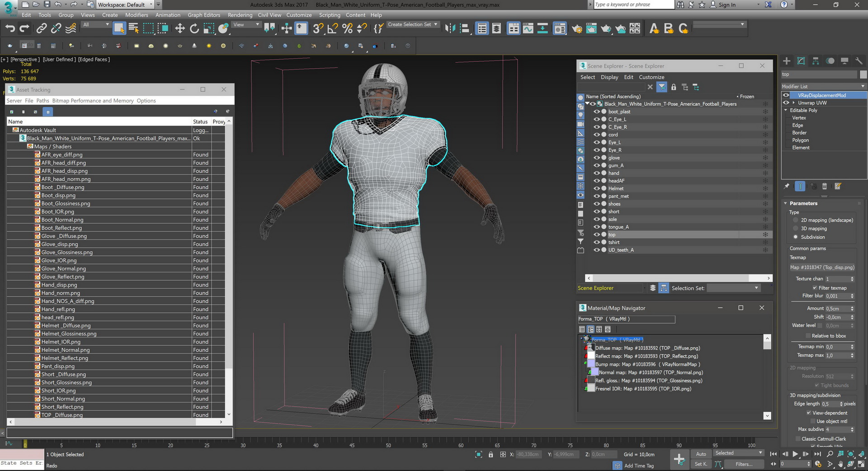868x471 pixels.
Task: Click the Undo arrow icon
Action: tap(10, 28)
